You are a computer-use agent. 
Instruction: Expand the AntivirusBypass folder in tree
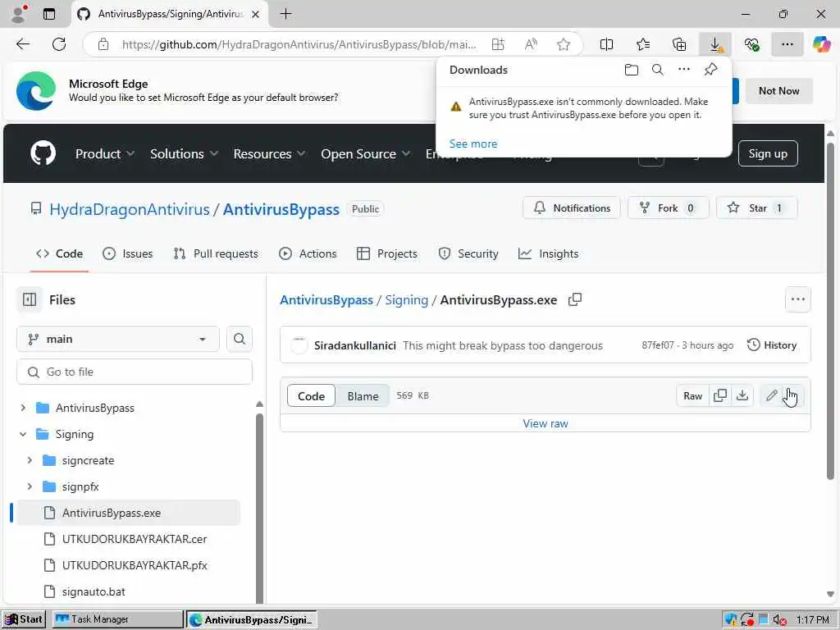click(23, 409)
